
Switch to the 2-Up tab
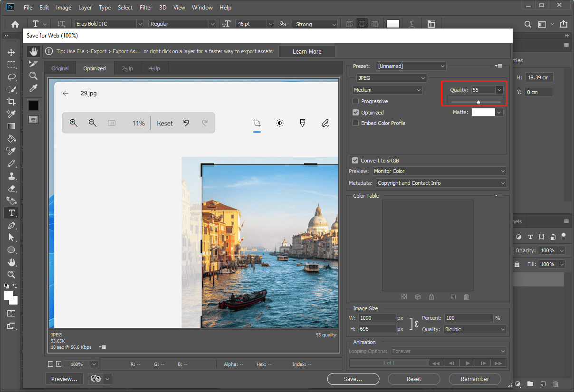coord(127,68)
